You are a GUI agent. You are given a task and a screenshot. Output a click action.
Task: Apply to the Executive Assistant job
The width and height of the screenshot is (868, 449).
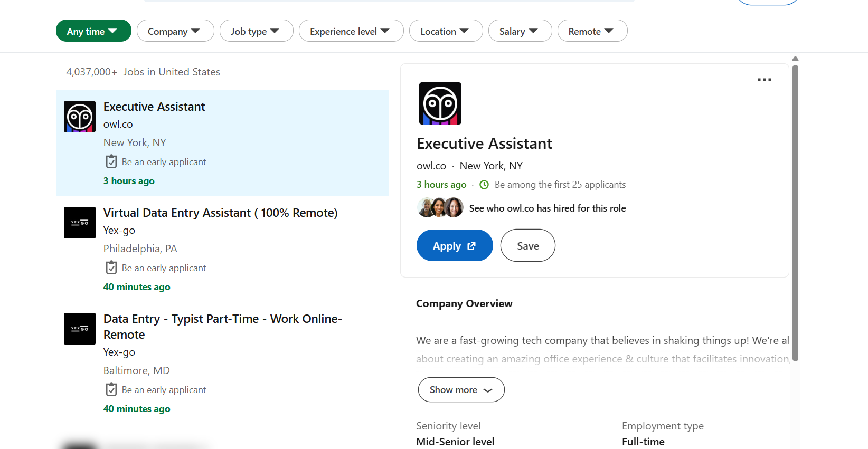455,245
